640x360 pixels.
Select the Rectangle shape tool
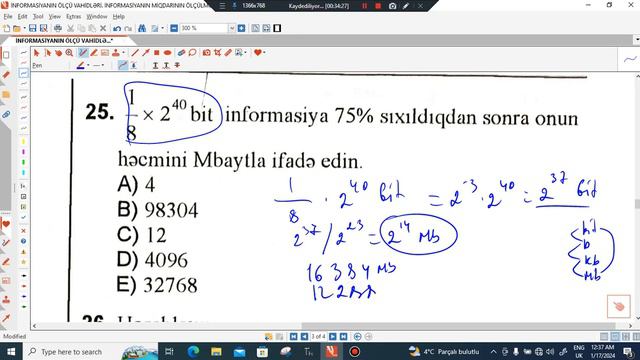click(156, 53)
